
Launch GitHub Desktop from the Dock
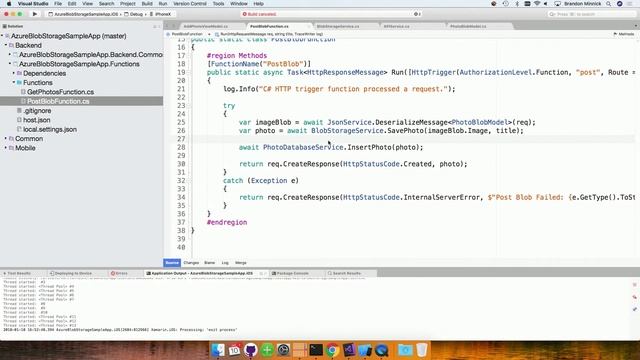coord(251,350)
